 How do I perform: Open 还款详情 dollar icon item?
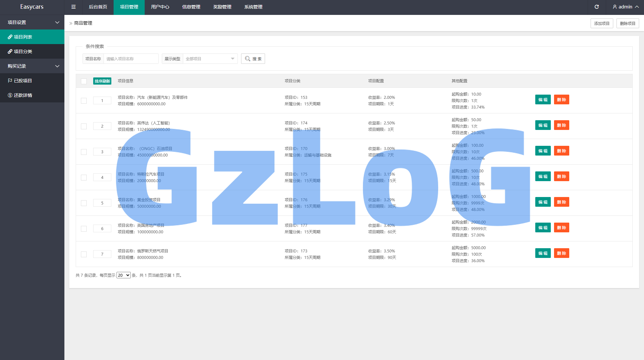point(10,95)
